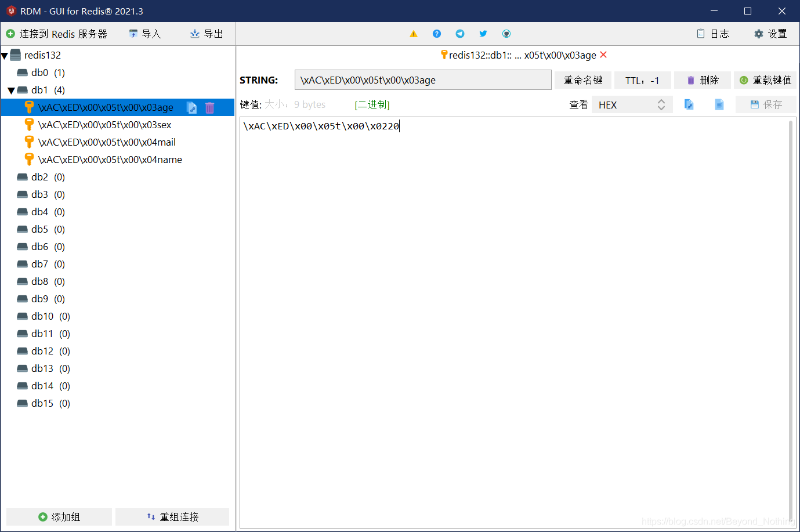
Task: Select database db4 (0)
Action: point(48,212)
